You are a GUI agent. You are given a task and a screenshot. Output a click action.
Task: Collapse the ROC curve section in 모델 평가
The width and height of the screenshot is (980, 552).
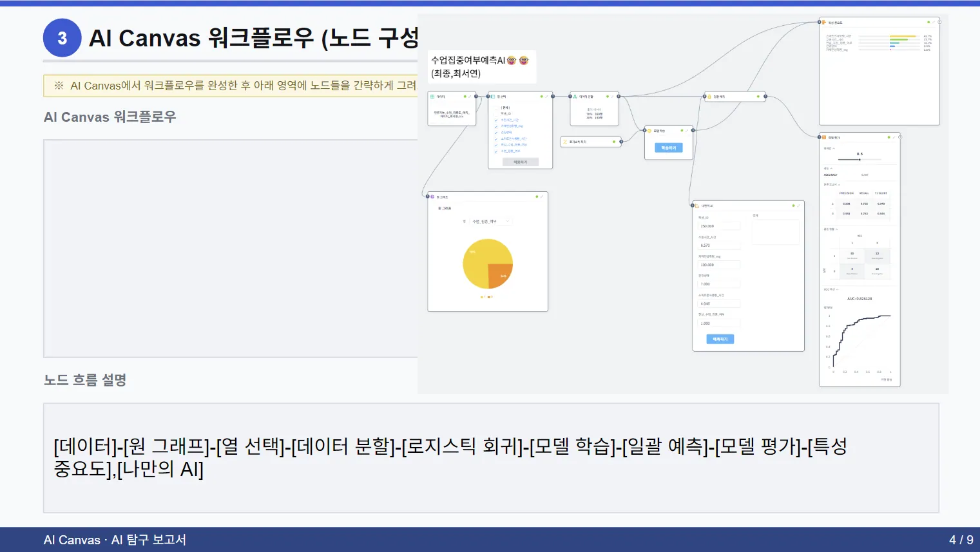coord(837,290)
